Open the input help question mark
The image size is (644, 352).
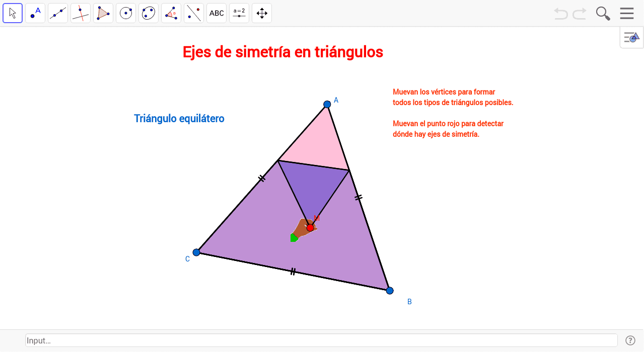coord(630,340)
